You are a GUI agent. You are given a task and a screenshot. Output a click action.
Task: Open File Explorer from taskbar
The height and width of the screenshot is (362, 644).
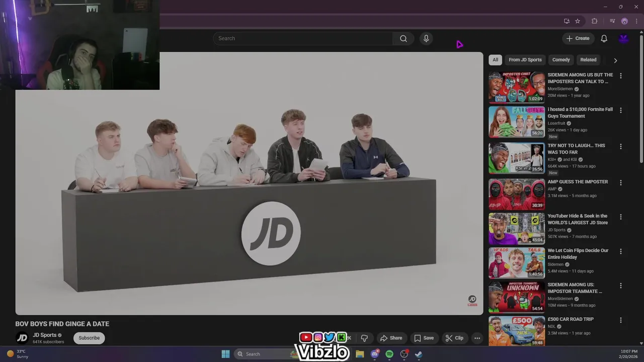(x=360, y=354)
